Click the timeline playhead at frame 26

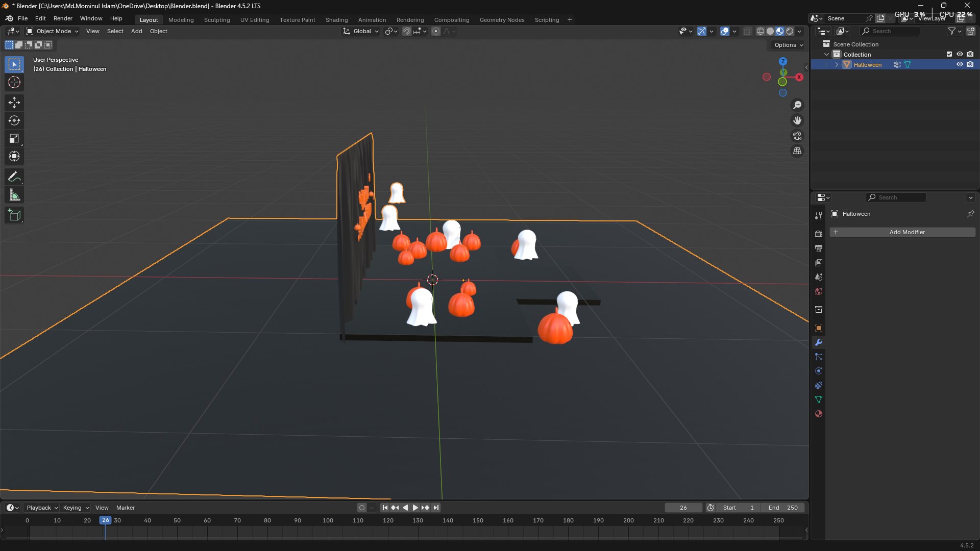(105, 520)
